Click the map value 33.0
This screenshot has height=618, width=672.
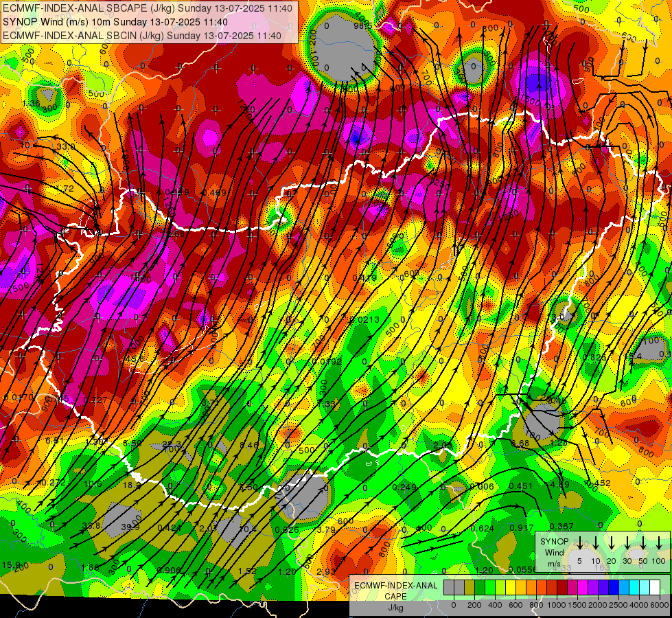click(66, 147)
